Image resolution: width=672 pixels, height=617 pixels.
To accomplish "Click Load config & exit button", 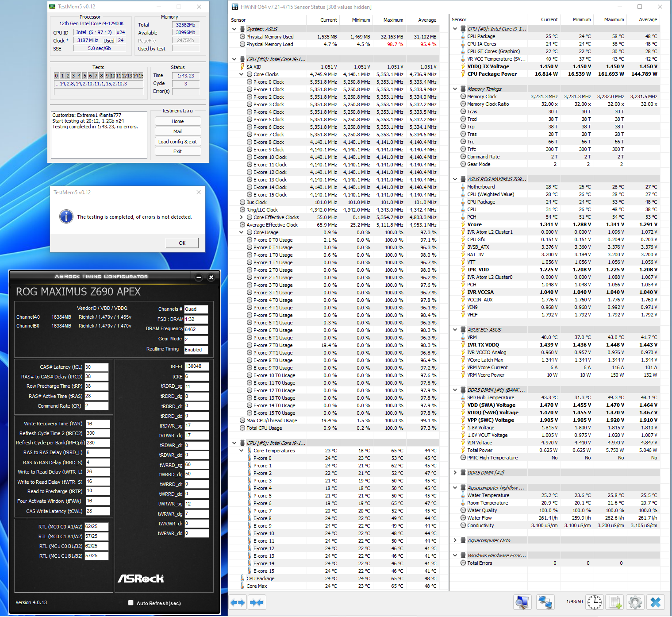I will coord(178,142).
